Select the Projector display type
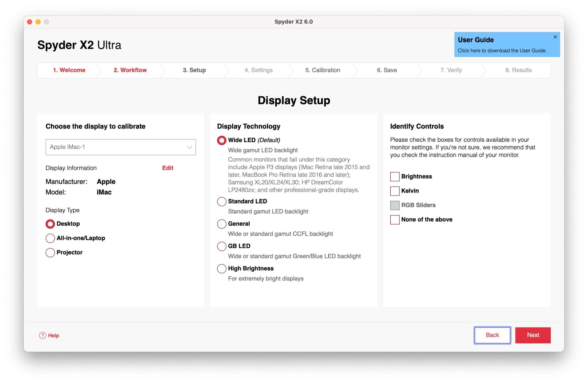This screenshot has width=588, height=383. (x=50, y=252)
